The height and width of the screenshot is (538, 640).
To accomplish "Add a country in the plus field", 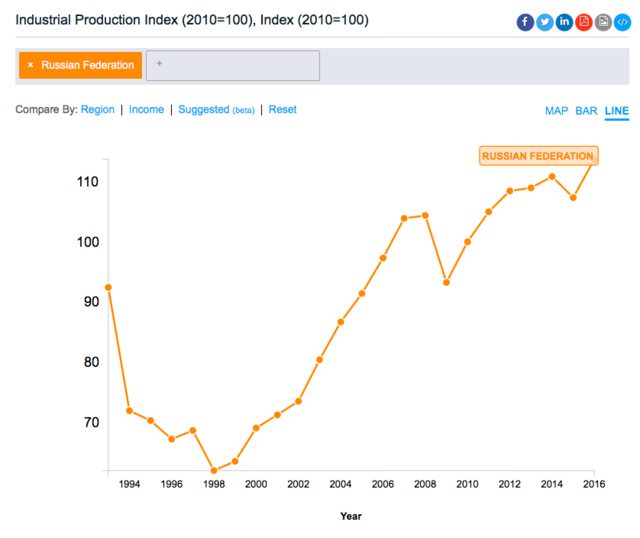I will [x=233, y=65].
